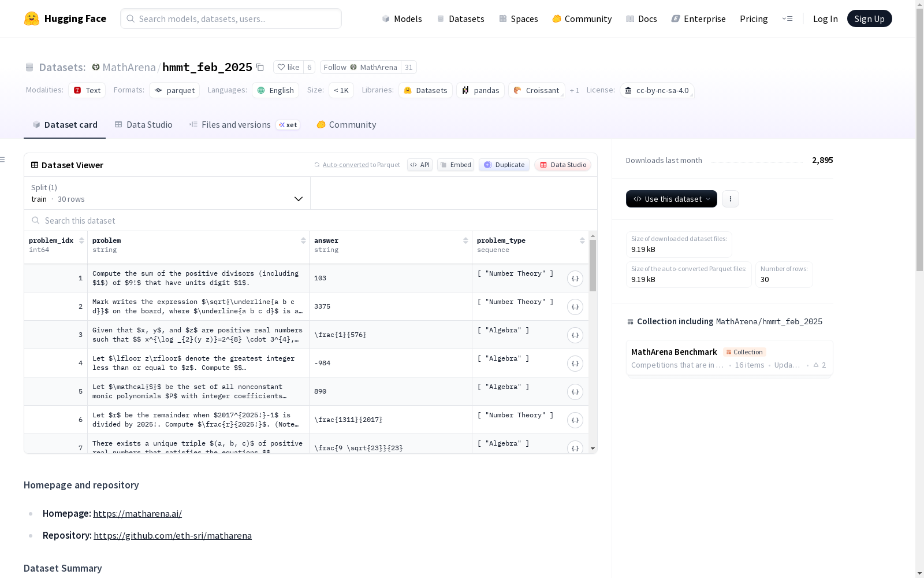Open the expand-menu icon beside Pricing
This screenshot has height=578, width=924.
(787, 18)
